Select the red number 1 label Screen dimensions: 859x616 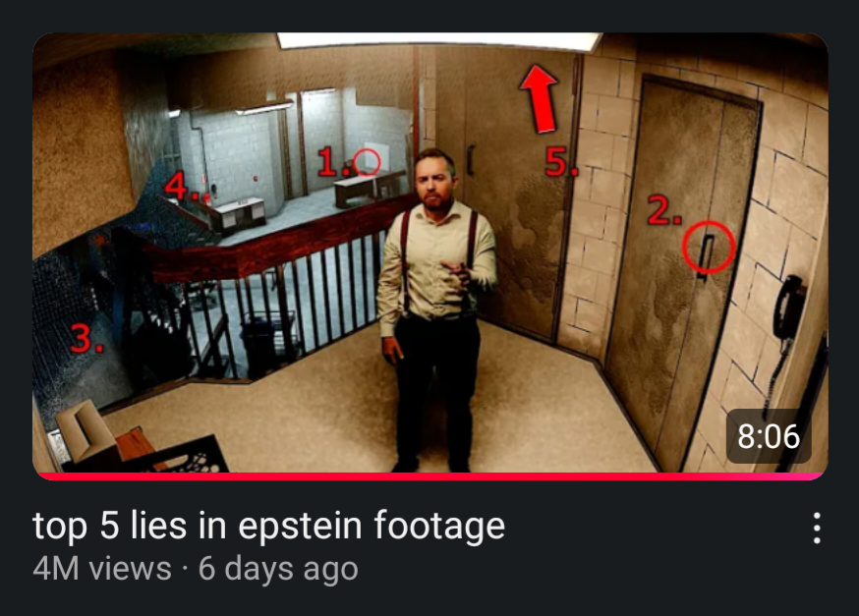coord(332,162)
